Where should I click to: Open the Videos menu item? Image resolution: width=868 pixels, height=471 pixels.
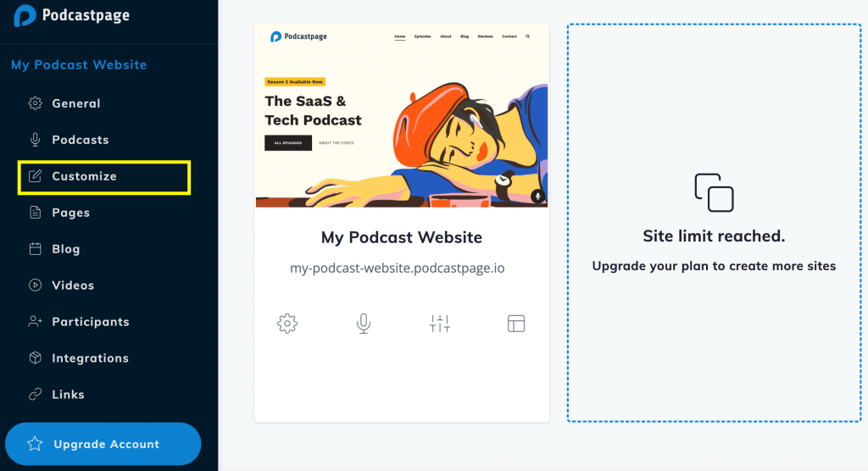point(73,285)
